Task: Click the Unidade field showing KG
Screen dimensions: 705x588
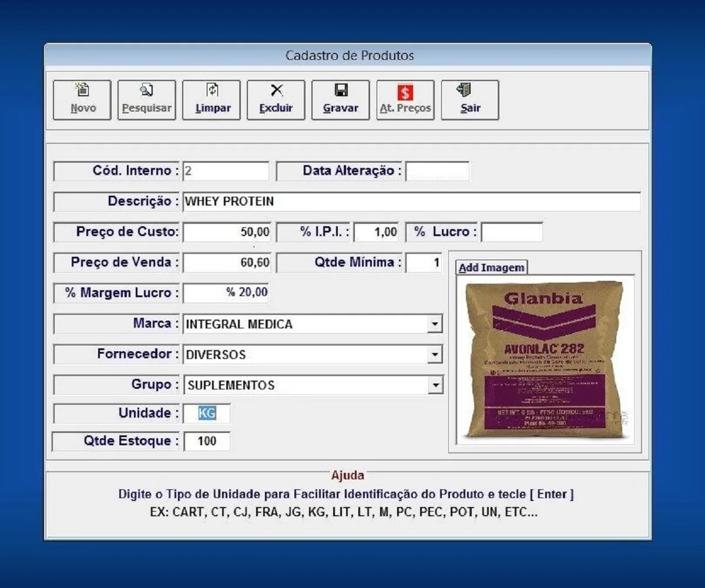Action: 207,414
